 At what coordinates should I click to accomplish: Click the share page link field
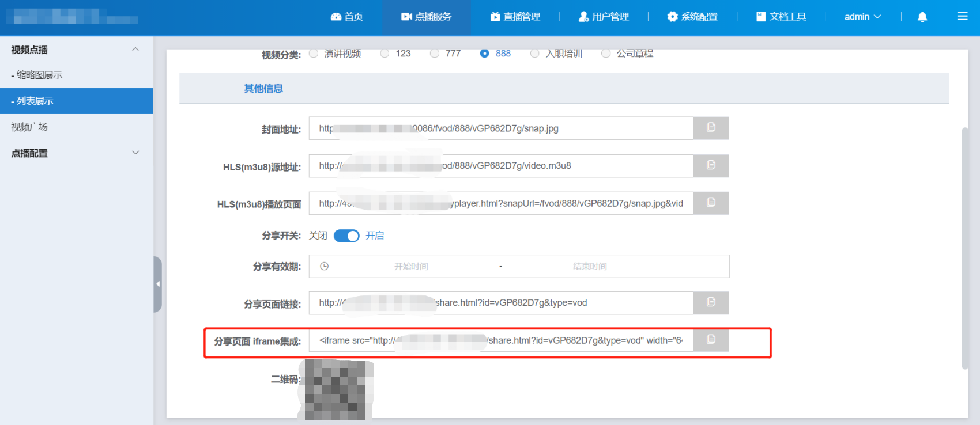pos(501,302)
